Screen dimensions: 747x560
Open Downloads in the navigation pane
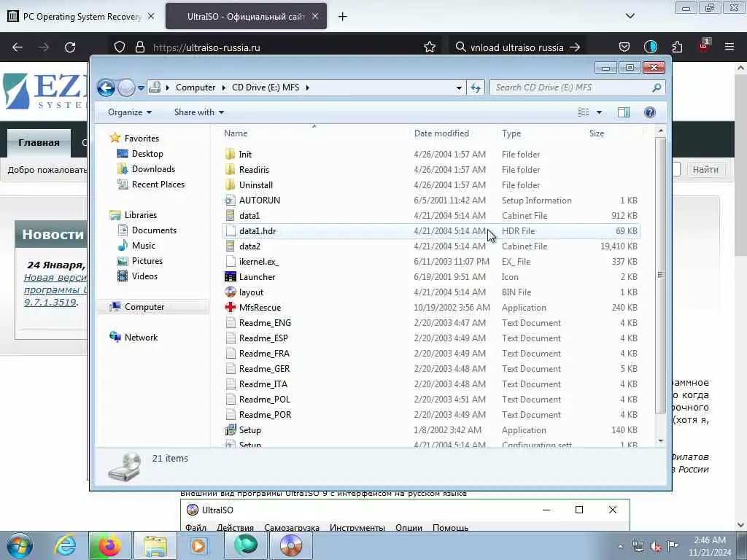point(153,168)
